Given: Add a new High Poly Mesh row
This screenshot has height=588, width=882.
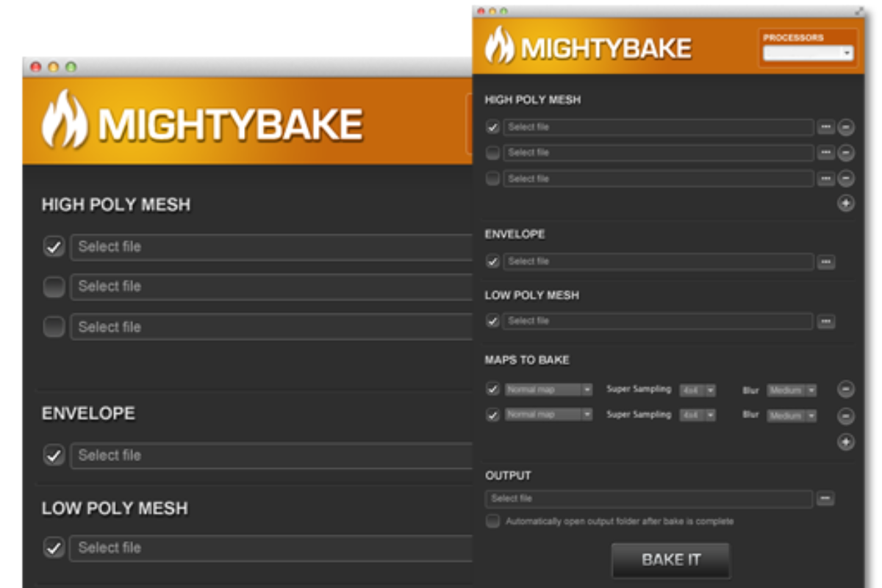Looking at the screenshot, I should (846, 204).
